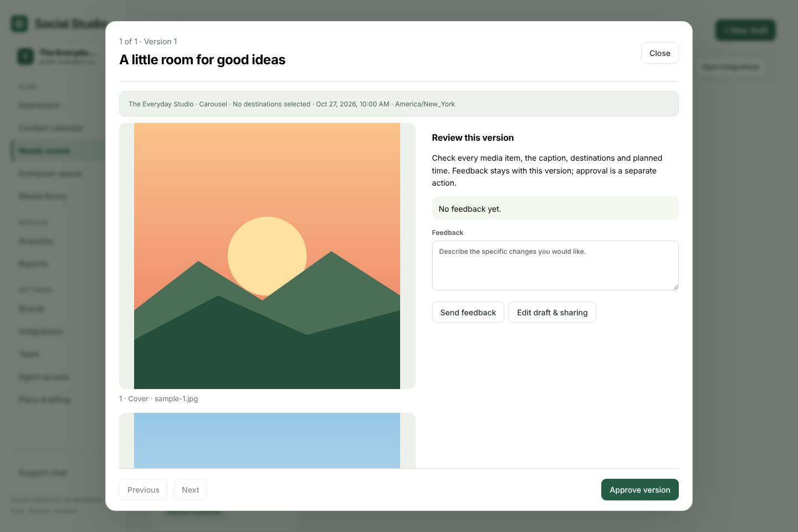Image resolution: width=798 pixels, height=532 pixels.
Task: Approve this version
Action: pos(640,490)
